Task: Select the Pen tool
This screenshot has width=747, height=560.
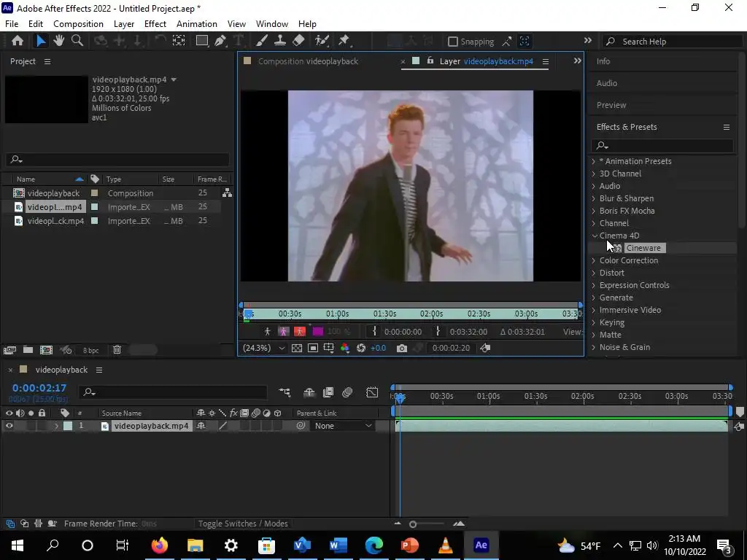Action: point(220,41)
